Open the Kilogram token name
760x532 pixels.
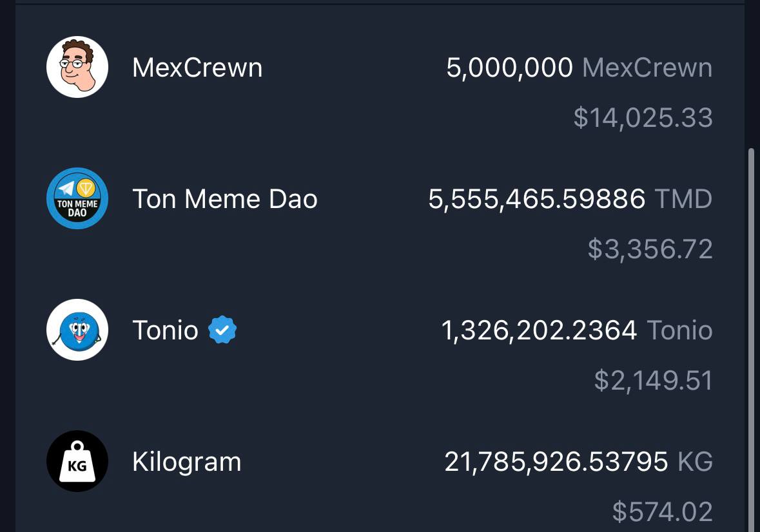tap(186, 462)
